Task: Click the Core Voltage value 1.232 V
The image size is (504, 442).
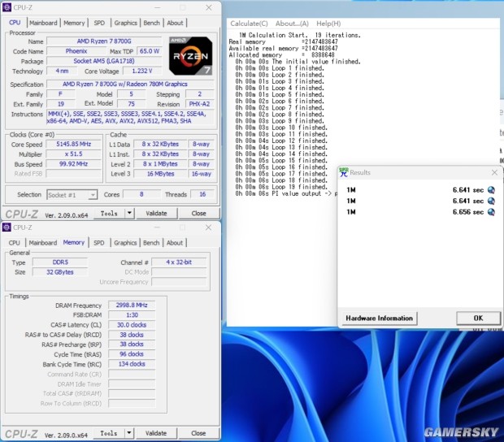Action: click(142, 71)
